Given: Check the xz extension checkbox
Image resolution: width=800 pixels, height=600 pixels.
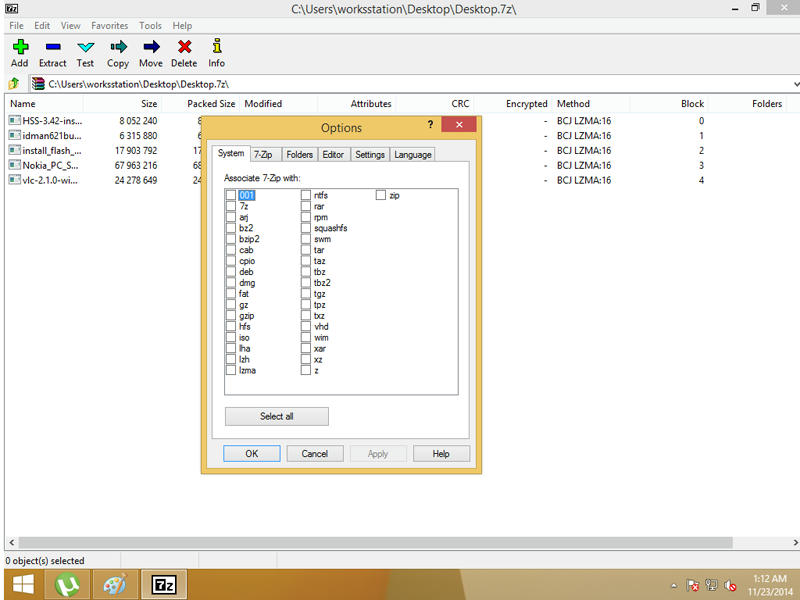Looking at the screenshot, I should 306,359.
